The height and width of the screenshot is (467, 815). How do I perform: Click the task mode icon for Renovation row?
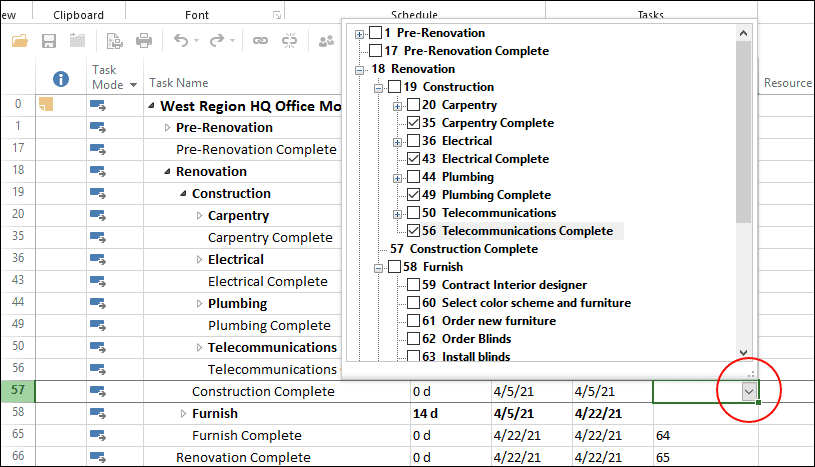[x=98, y=171]
